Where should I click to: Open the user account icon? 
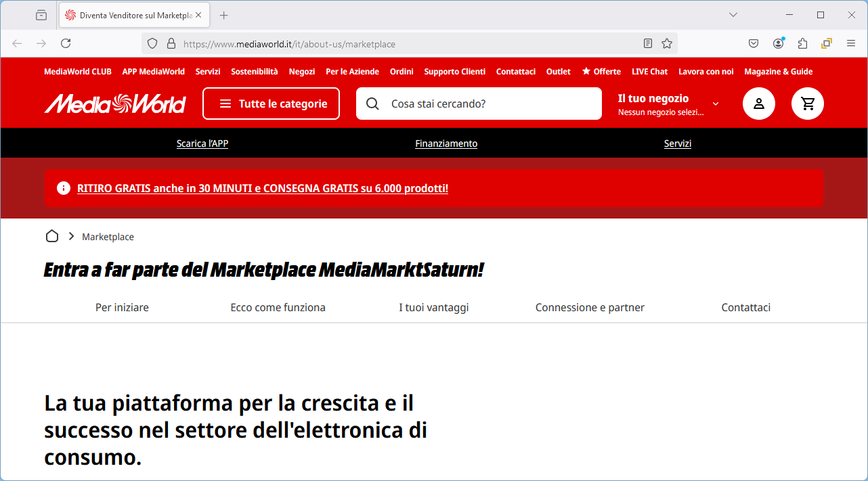759,104
